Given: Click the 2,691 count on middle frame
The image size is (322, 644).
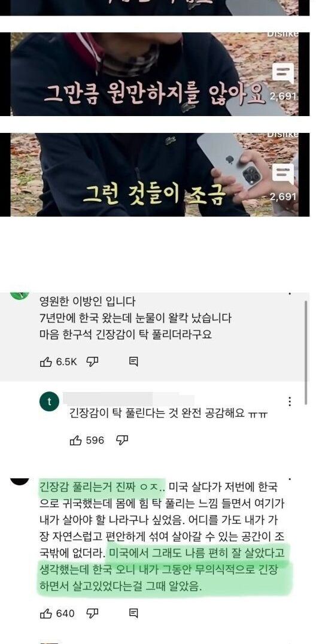Looking at the screenshot, I should point(283,96).
